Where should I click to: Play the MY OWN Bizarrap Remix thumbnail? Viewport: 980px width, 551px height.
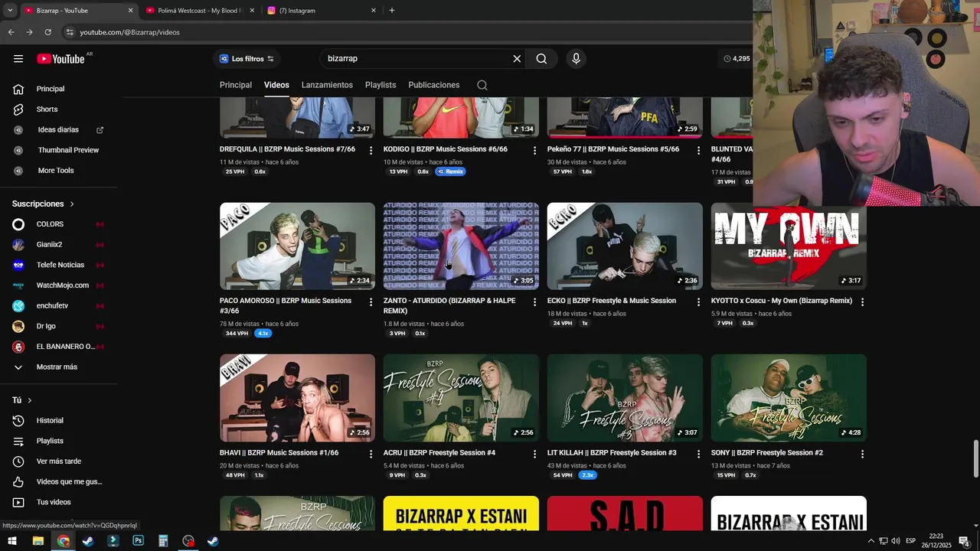tap(789, 246)
